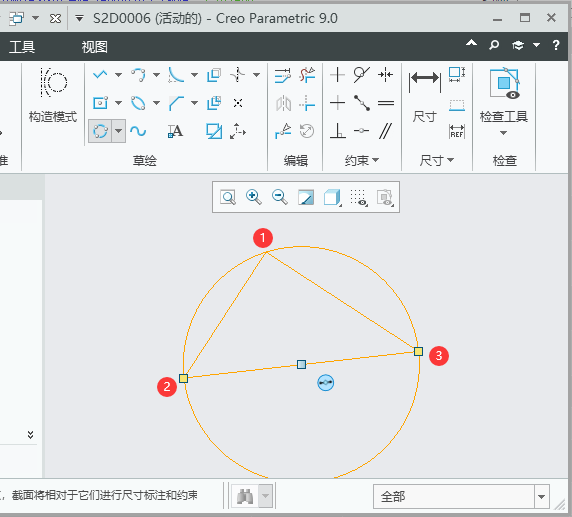Open the 检查工具 inspect button
This screenshot has width=572, height=517.
pos(504,100)
